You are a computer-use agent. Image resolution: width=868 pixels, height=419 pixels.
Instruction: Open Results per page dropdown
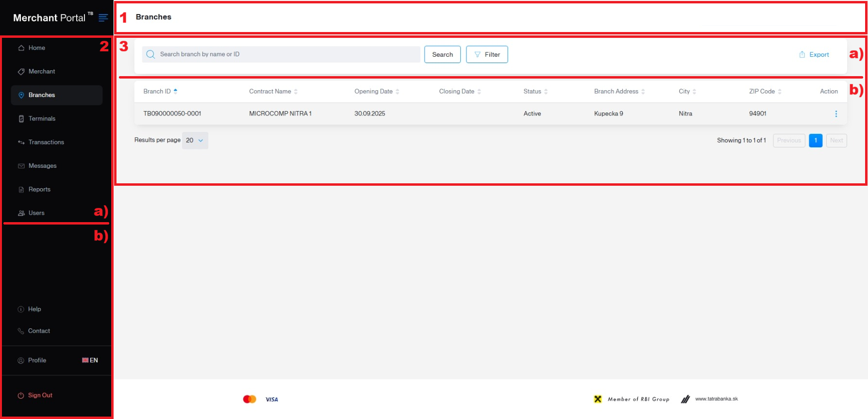pos(195,141)
